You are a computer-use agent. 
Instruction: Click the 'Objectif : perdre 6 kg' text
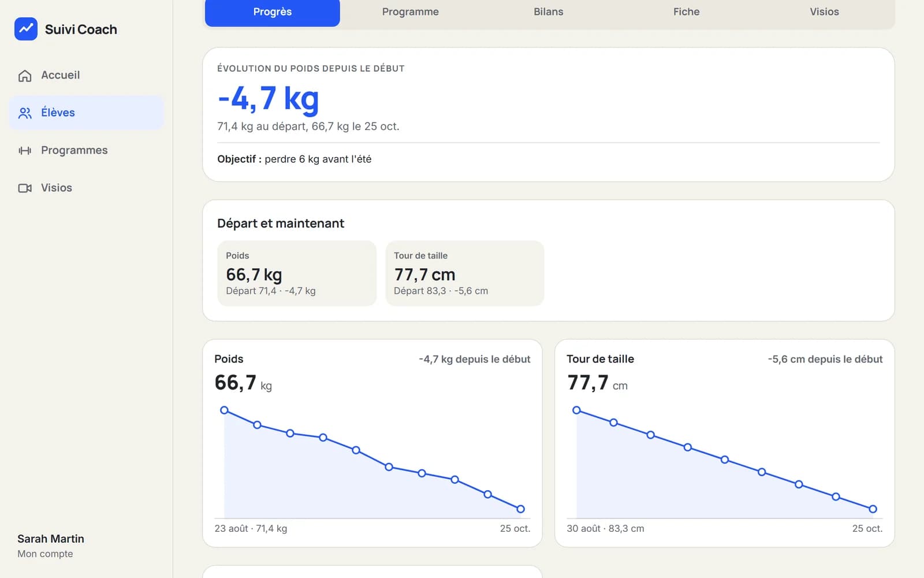(295, 159)
